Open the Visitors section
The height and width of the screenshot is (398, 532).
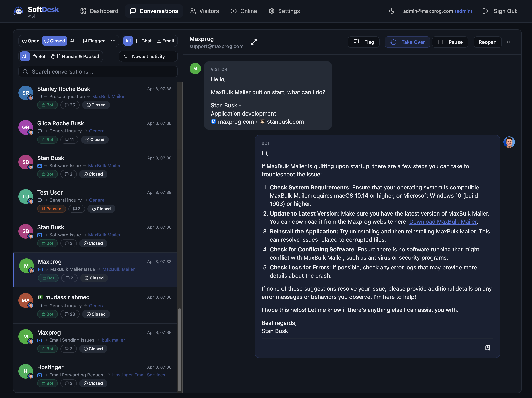click(x=204, y=11)
